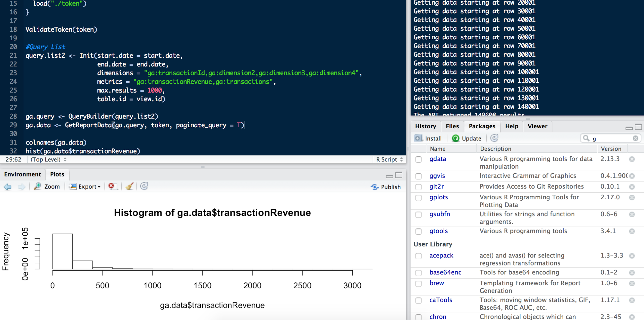Image resolution: width=644 pixels, height=320 pixels.
Task: Refresh the packages list
Action: [494, 138]
